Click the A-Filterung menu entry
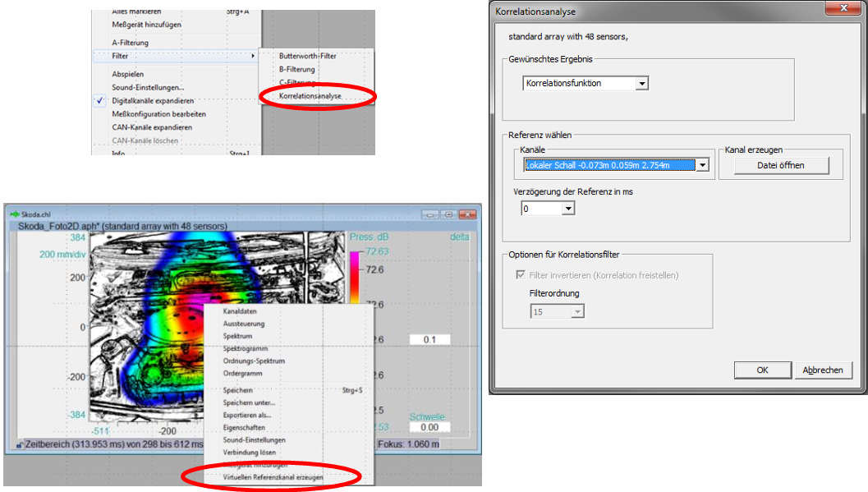Viewport: 868px width, 492px height. pos(130,43)
